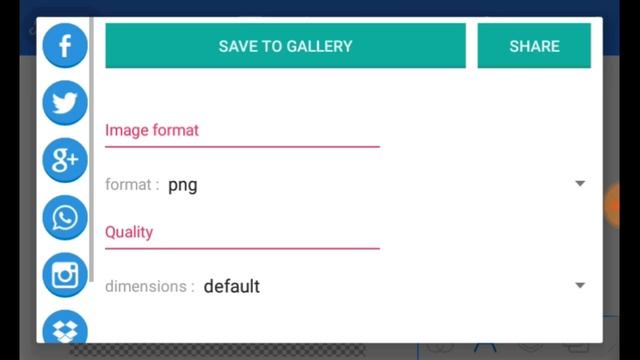Click the Save to Gallery button
Viewport: 640px width, 360px height.
(x=285, y=46)
